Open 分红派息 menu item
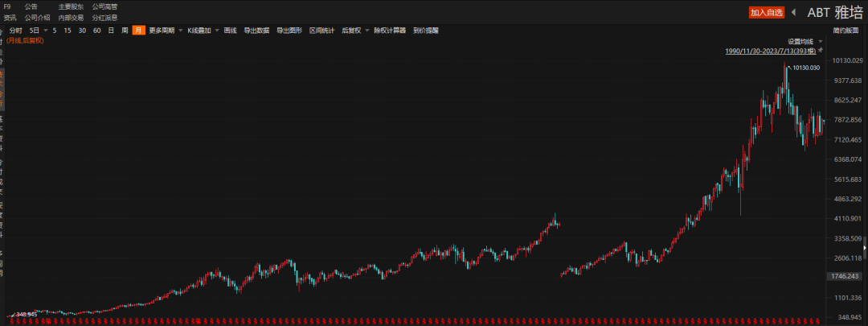Image resolution: width=868 pixels, height=326 pixels. pyautogui.click(x=104, y=17)
